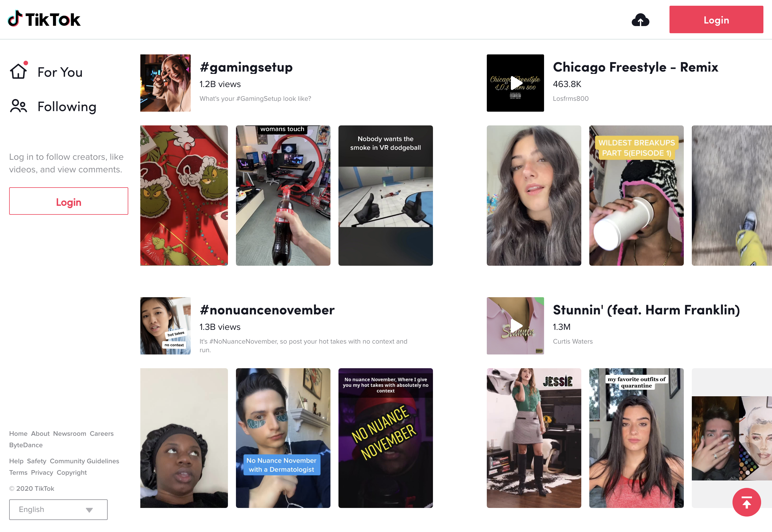This screenshot has width=772, height=532.
Task: Click the Stunnin' feat Harm Franklin play icon
Action: [x=516, y=326]
